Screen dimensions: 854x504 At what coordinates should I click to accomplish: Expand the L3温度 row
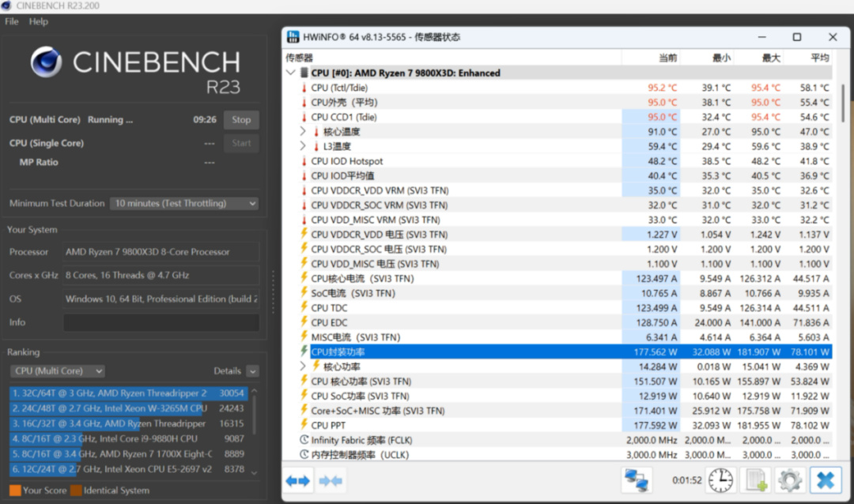[x=304, y=146]
